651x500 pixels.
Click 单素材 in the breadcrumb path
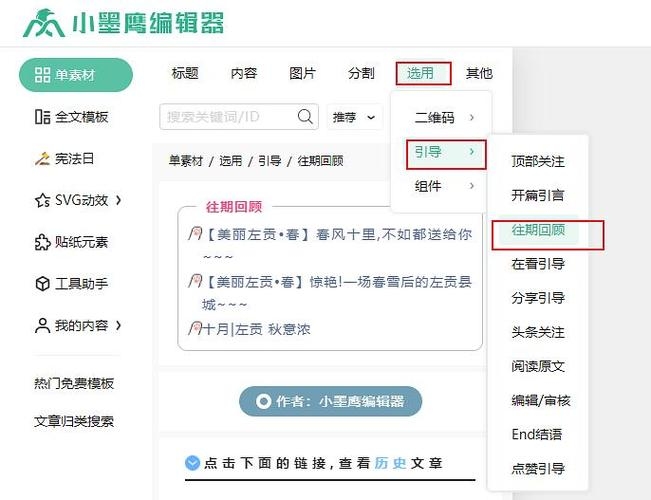pos(186,161)
